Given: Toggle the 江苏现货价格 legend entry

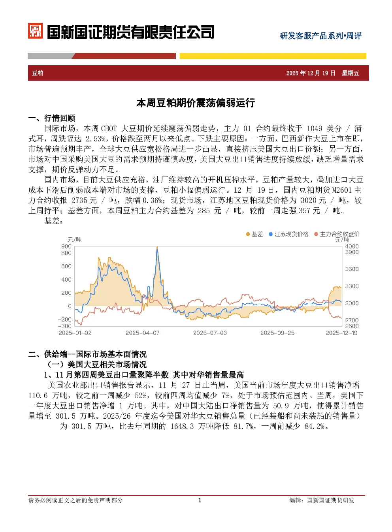Looking at the screenshot, I should click(291, 234).
